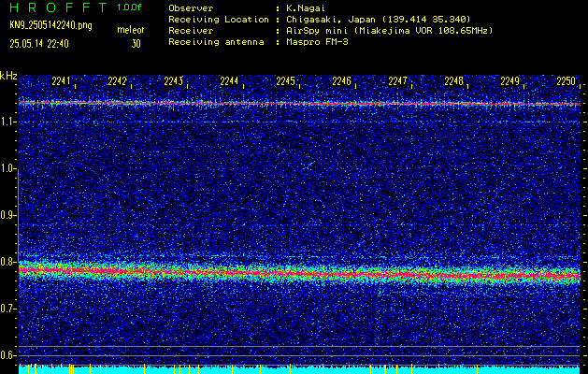588x374 pixels.
Task: Click the Receiving antenna label
Action: 216,42
